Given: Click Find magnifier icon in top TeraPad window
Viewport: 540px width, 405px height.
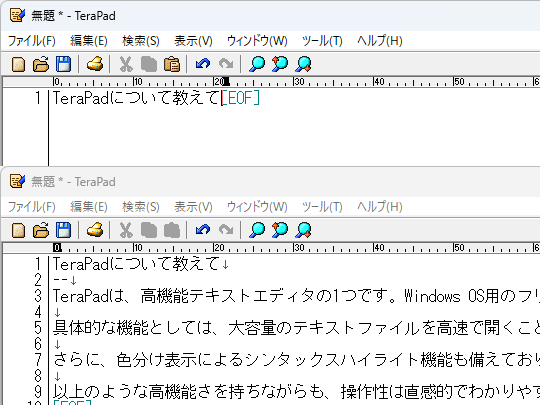Looking at the screenshot, I should pyautogui.click(x=257, y=64).
